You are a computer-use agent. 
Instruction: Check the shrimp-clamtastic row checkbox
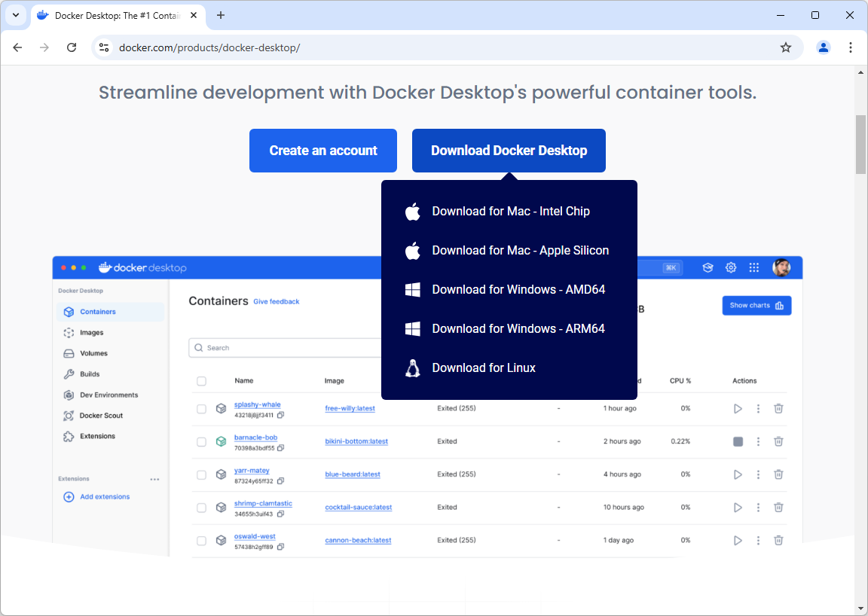tap(201, 508)
